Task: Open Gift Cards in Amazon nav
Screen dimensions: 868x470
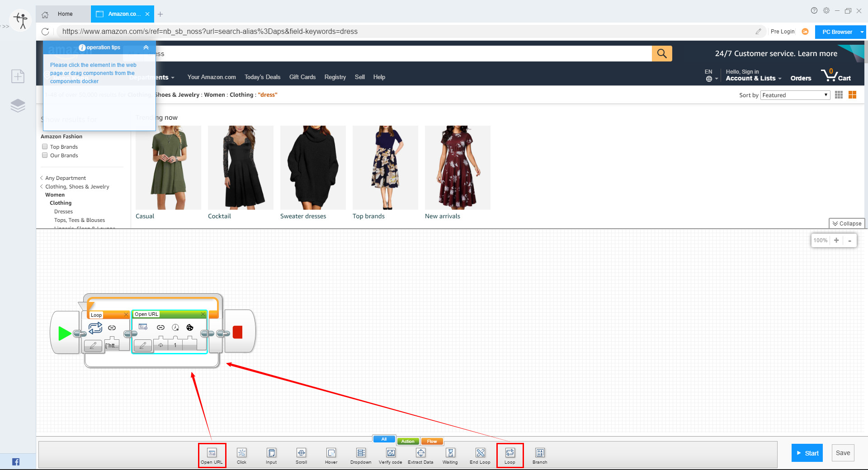Action: coord(302,77)
